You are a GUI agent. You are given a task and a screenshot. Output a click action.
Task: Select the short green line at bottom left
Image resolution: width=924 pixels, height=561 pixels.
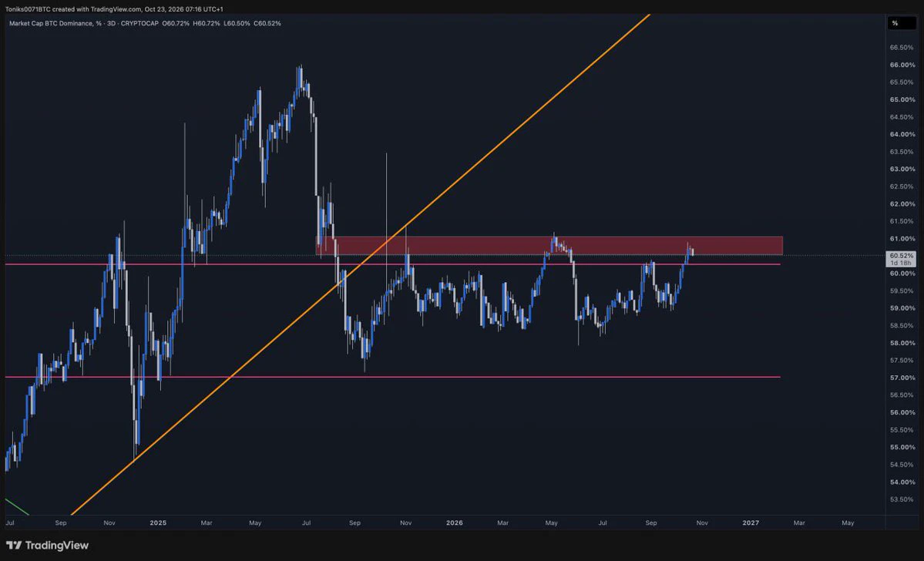[x=16, y=507]
